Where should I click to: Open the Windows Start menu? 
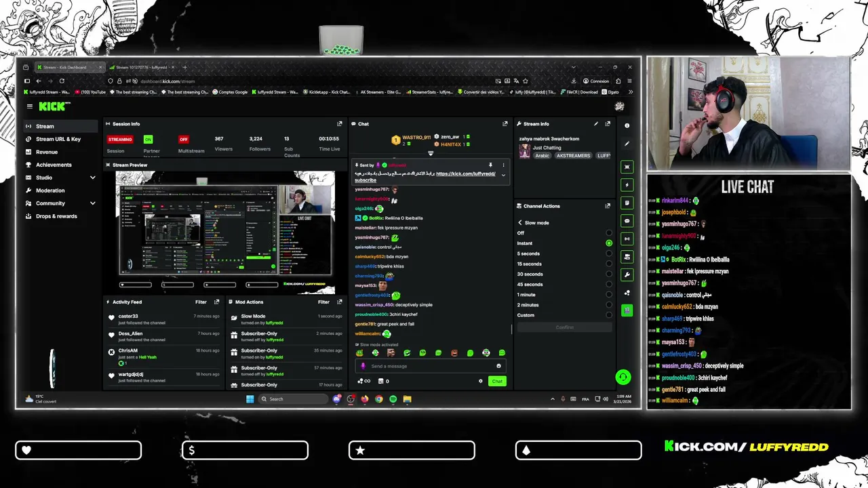click(x=250, y=399)
